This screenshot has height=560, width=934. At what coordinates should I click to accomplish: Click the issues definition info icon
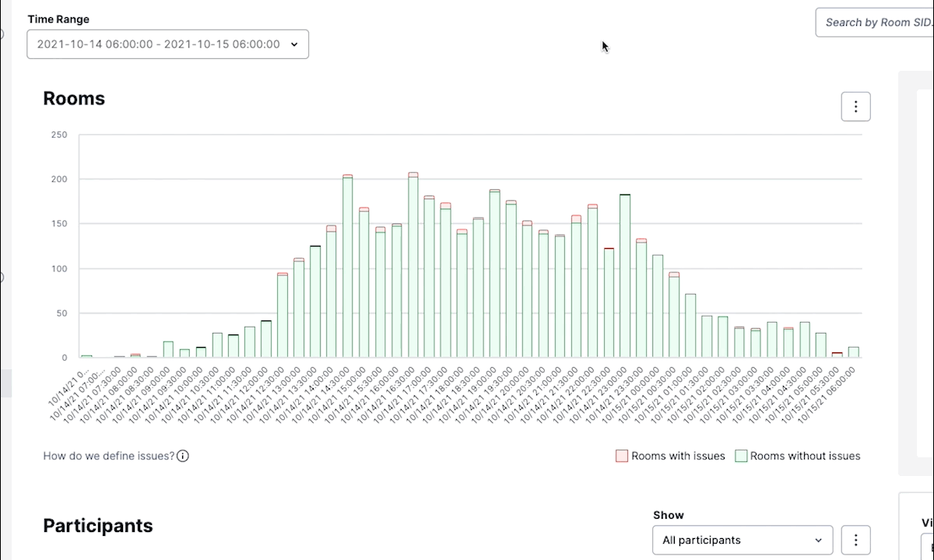pyautogui.click(x=183, y=456)
